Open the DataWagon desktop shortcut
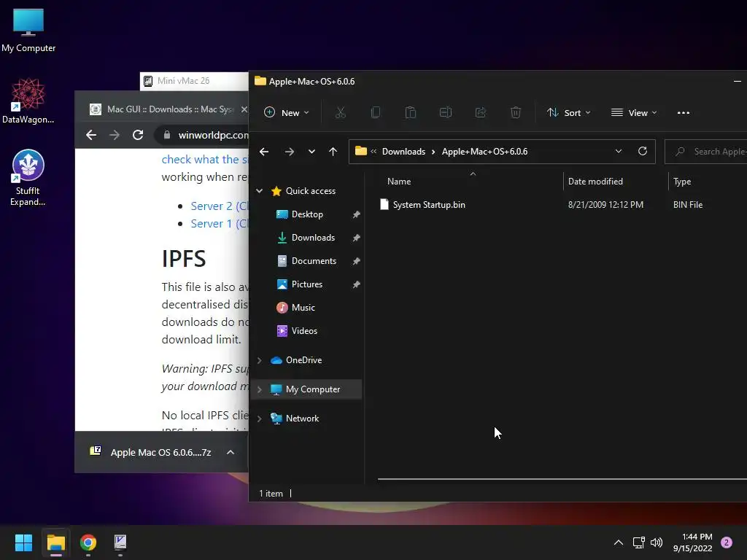This screenshot has height=560, width=747. tap(28, 101)
